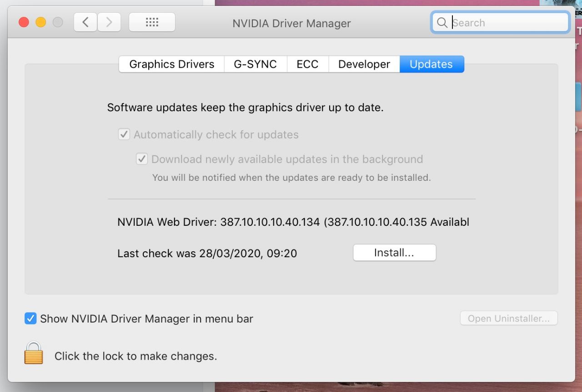Select the ECC tab
The height and width of the screenshot is (392, 582).
[307, 64]
